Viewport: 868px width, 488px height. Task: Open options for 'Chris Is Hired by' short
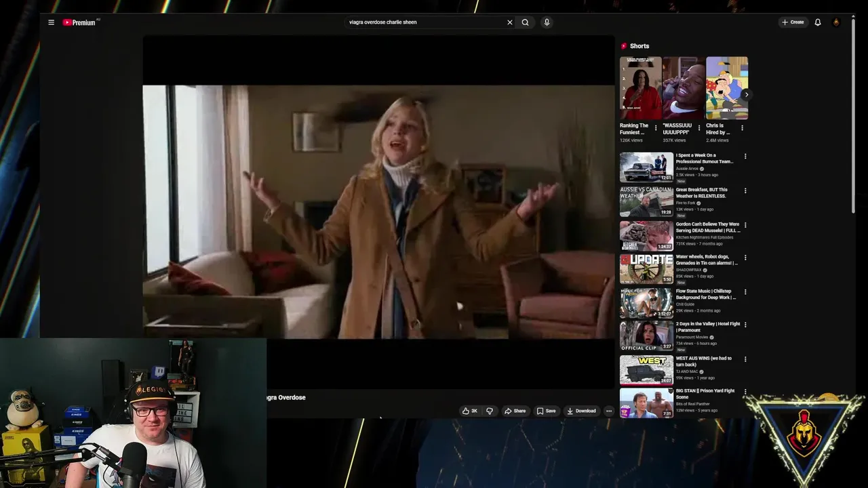coord(742,128)
